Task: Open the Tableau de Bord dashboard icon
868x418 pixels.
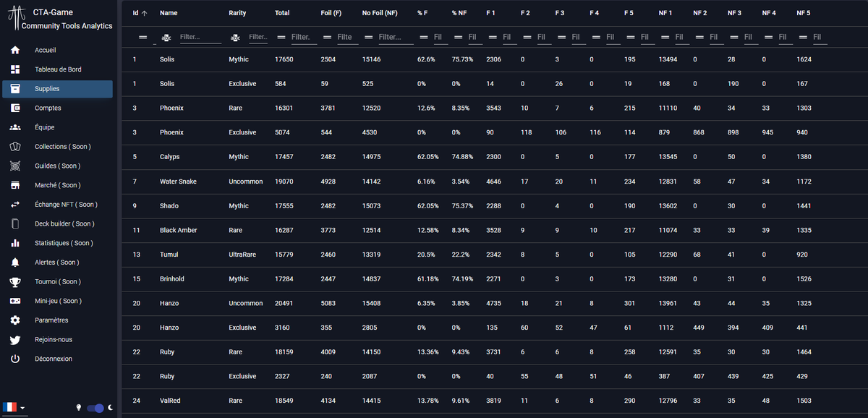Action: tap(15, 69)
